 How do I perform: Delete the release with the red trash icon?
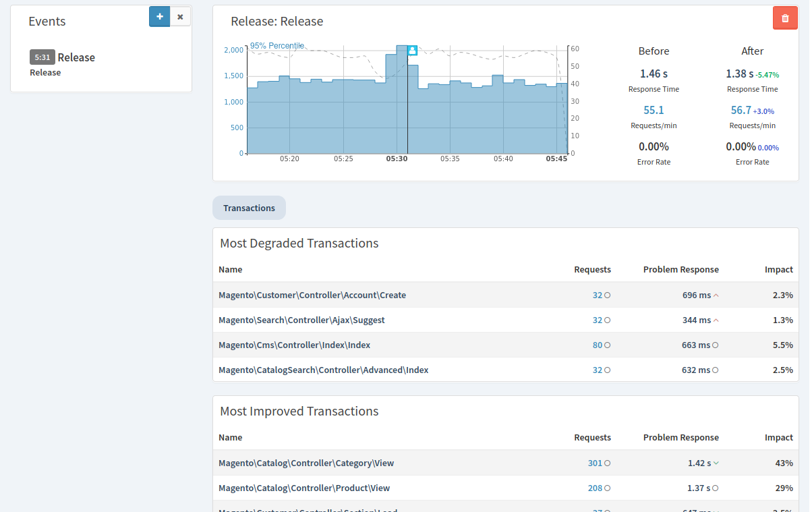(x=785, y=18)
